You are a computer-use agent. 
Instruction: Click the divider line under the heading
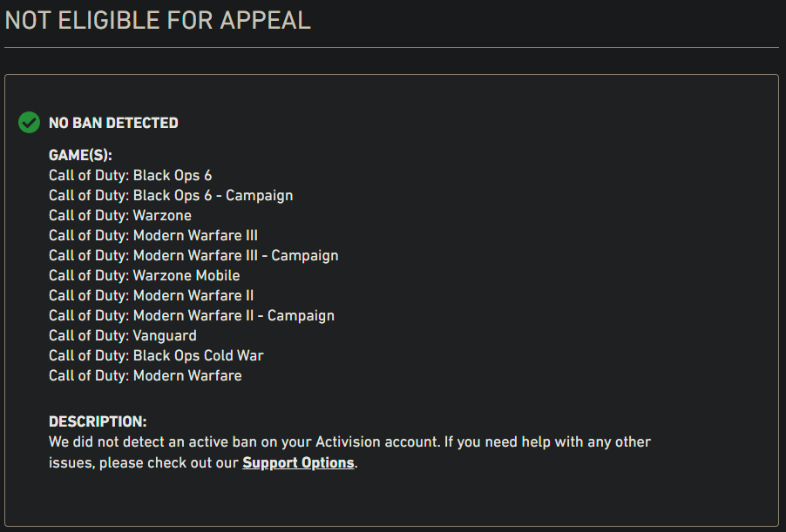(x=391, y=48)
